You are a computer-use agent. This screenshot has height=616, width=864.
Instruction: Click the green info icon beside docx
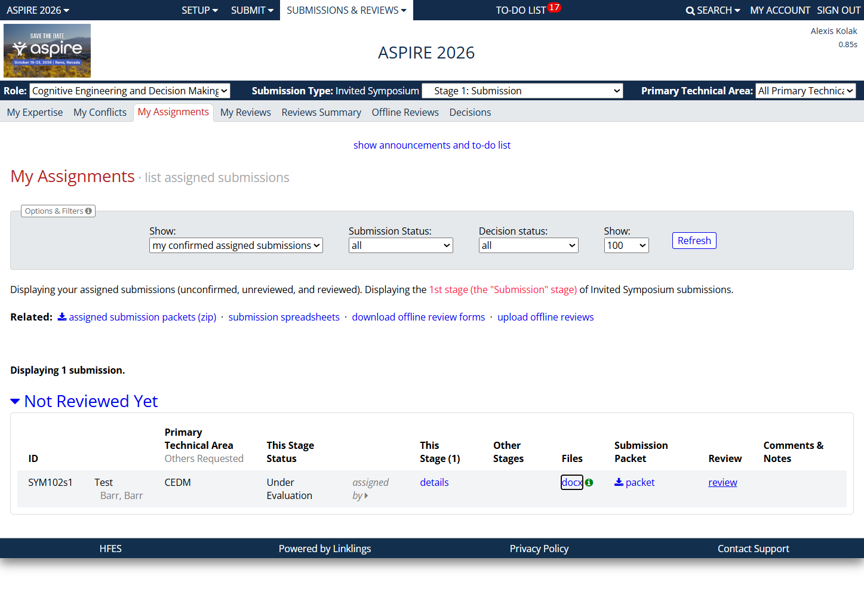(589, 482)
